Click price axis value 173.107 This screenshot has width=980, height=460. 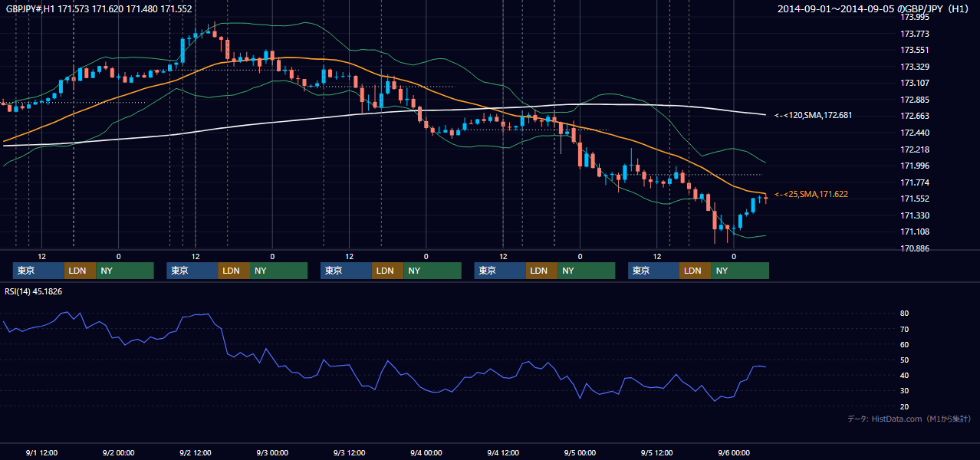click(915, 83)
